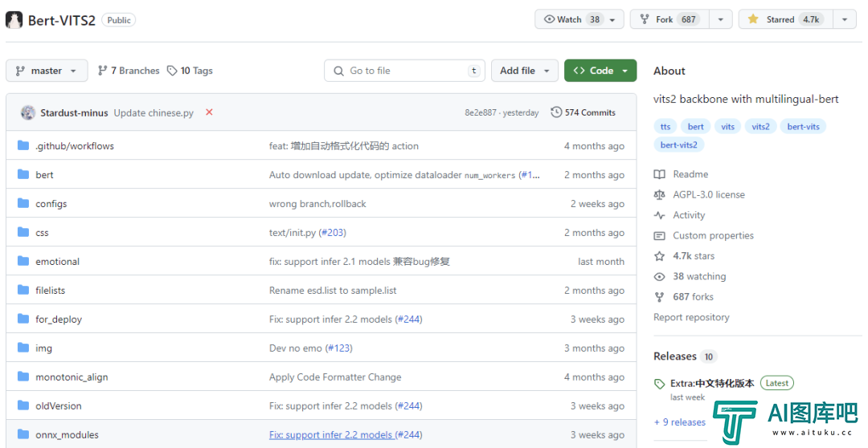The height and width of the screenshot is (448, 868).
Task: Click the license scales icon
Action: (659, 194)
